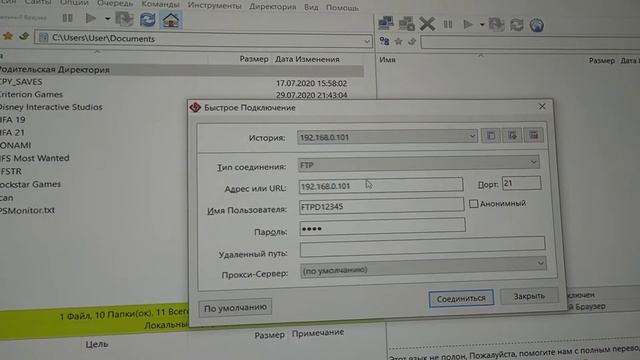640x360 pixels.
Task: Close the Быстрое Подключение dialog
Action: (x=542, y=107)
